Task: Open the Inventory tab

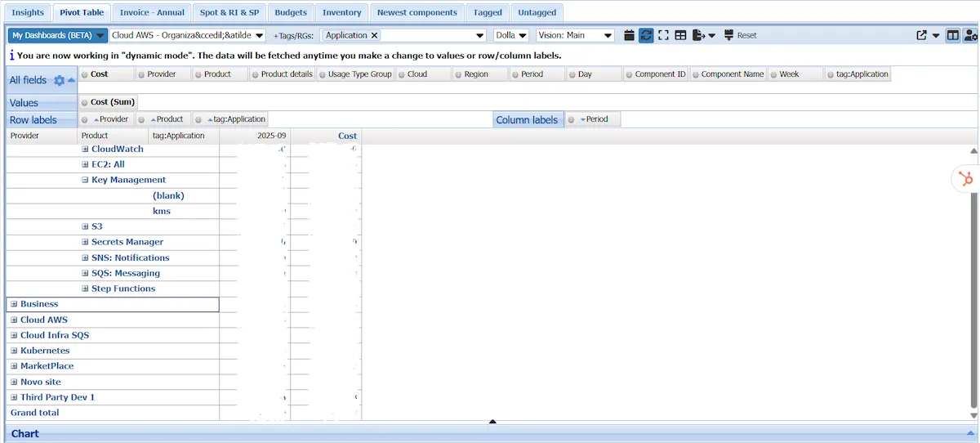Action: (x=342, y=12)
